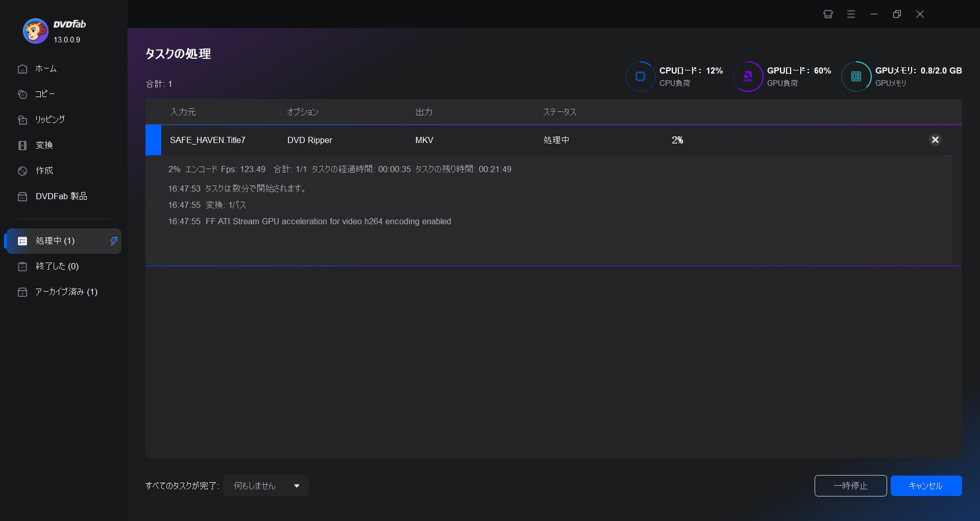Click the DVDFab monkey logo
Screen dimensions: 980x521
[35, 31]
